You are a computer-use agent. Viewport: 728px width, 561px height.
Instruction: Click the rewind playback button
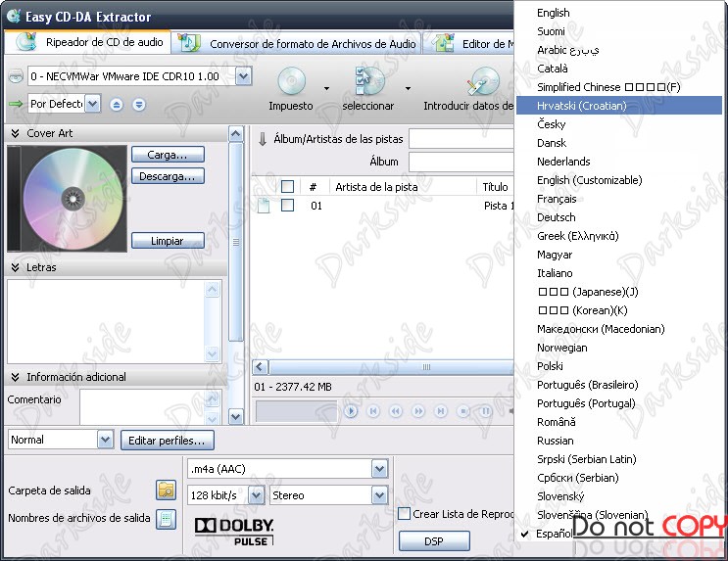(x=396, y=411)
